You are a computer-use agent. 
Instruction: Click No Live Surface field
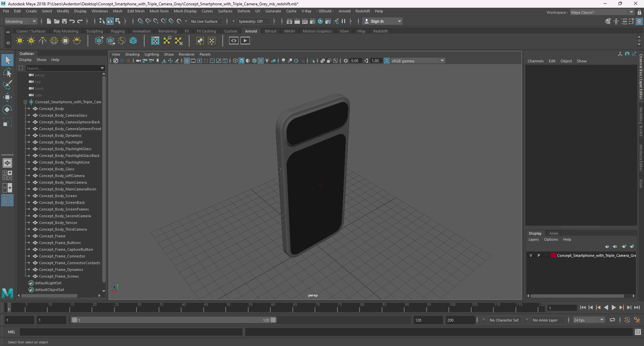tap(206, 21)
